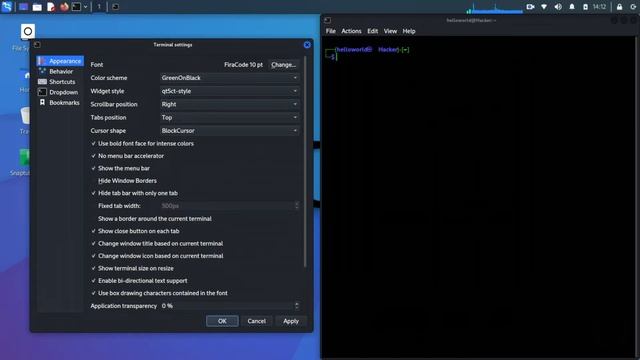Select the Behavior category in Terminal settings

pyautogui.click(x=60, y=71)
